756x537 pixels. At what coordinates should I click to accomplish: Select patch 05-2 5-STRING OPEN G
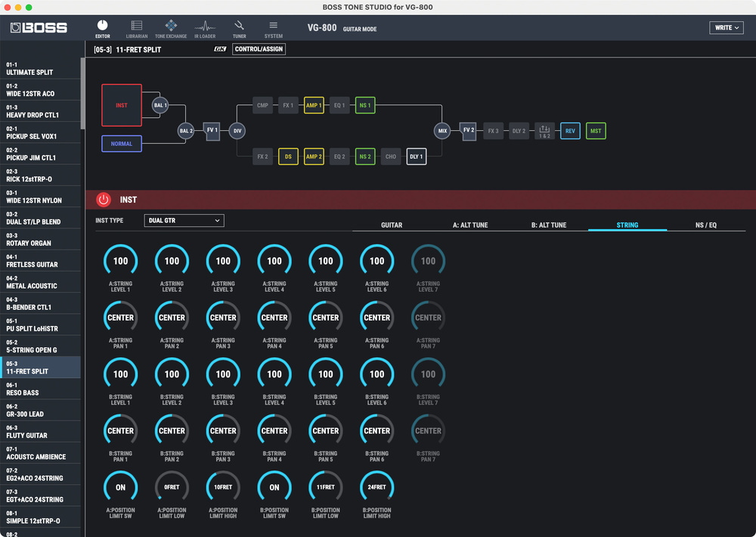(41, 346)
